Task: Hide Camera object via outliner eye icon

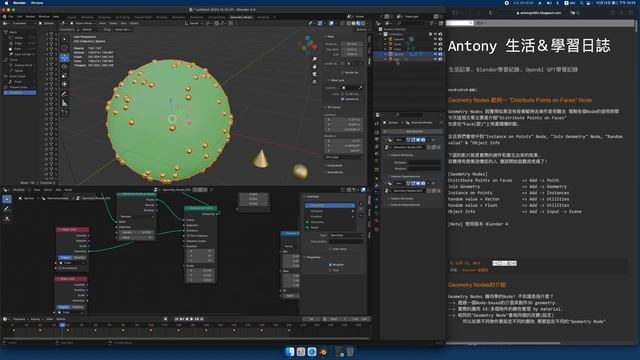Action: click(x=435, y=39)
